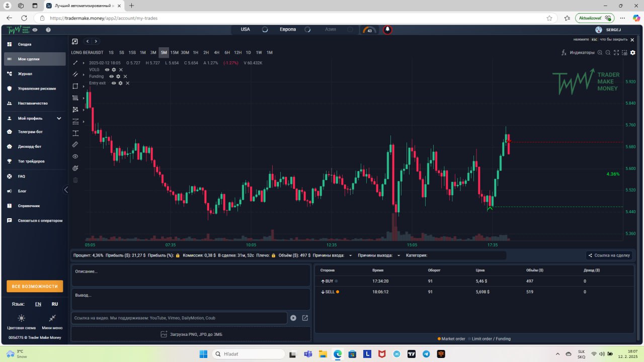Image resolution: width=644 pixels, height=362 pixels.
Task: Open the chart settings gear
Action: click(x=633, y=52)
